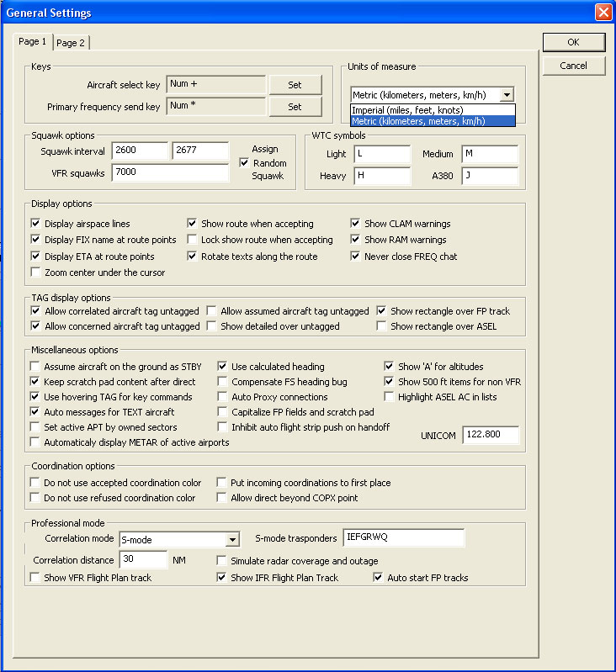Image resolution: width=616 pixels, height=672 pixels.
Task: Enable Capitalize FP fields and scratch pad
Action: (x=222, y=412)
